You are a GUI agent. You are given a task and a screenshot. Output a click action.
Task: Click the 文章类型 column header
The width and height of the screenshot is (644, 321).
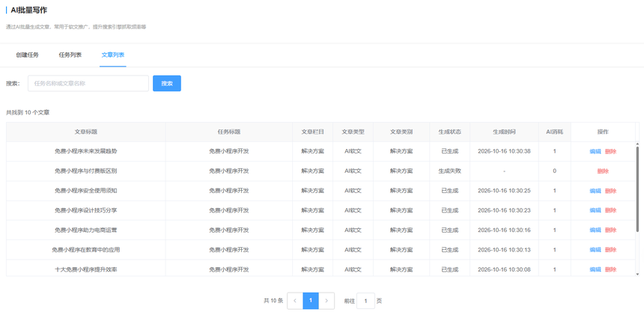(353, 132)
